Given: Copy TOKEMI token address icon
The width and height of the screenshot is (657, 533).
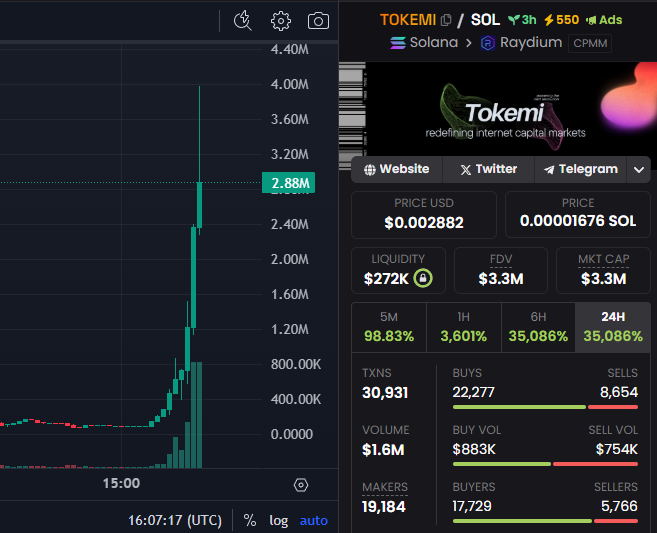Looking at the screenshot, I should click(446, 20).
